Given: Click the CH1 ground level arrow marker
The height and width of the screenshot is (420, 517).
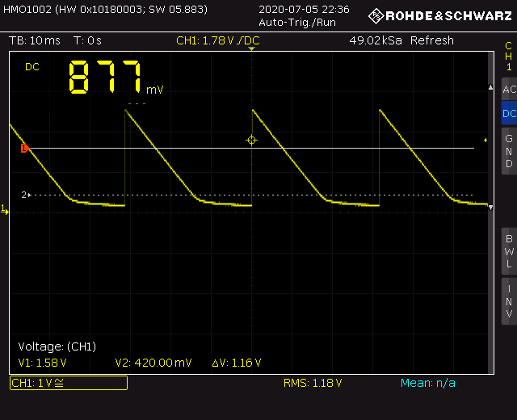Looking at the screenshot, I should point(5,210).
